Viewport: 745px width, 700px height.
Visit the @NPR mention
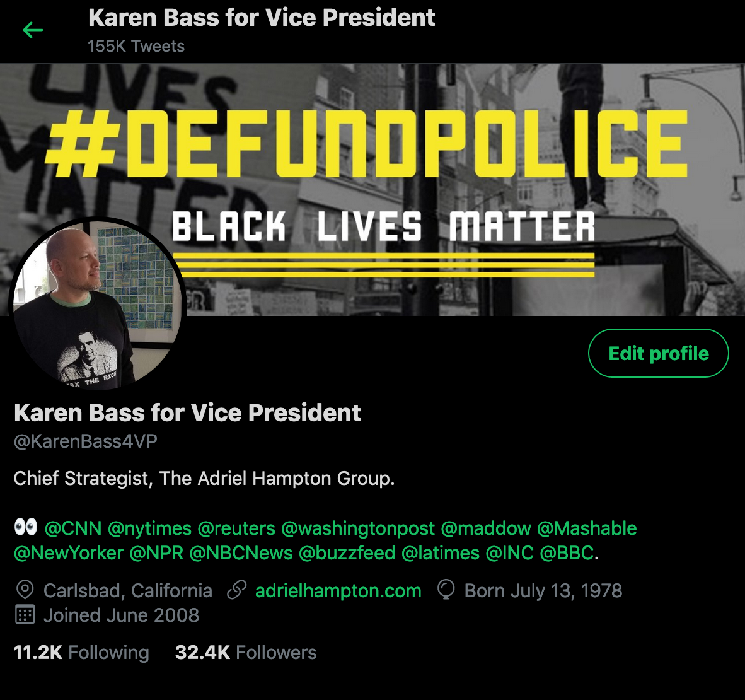(x=156, y=553)
